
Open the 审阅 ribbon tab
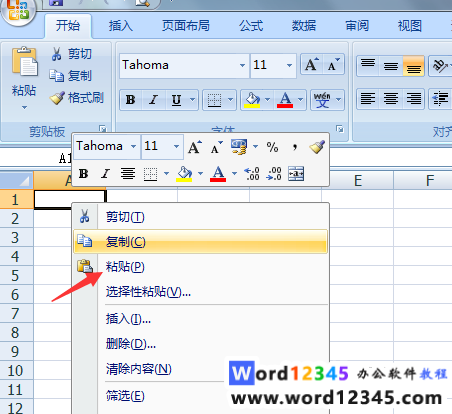(x=357, y=26)
